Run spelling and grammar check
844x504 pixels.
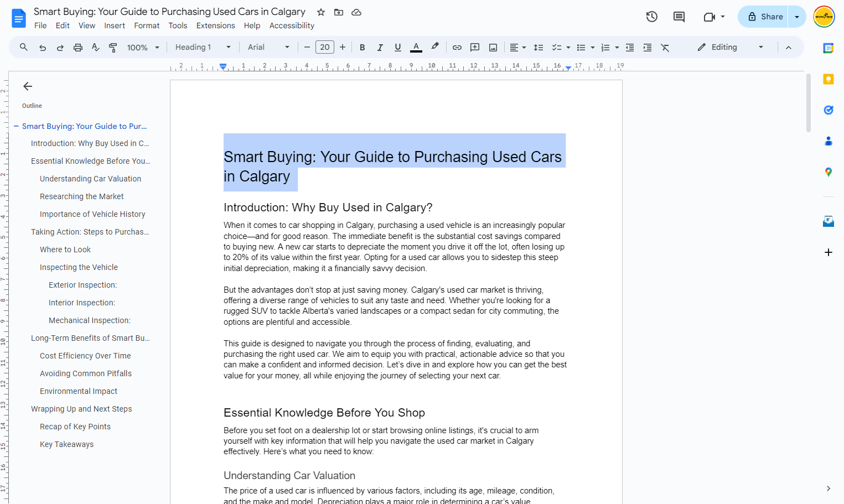point(96,48)
